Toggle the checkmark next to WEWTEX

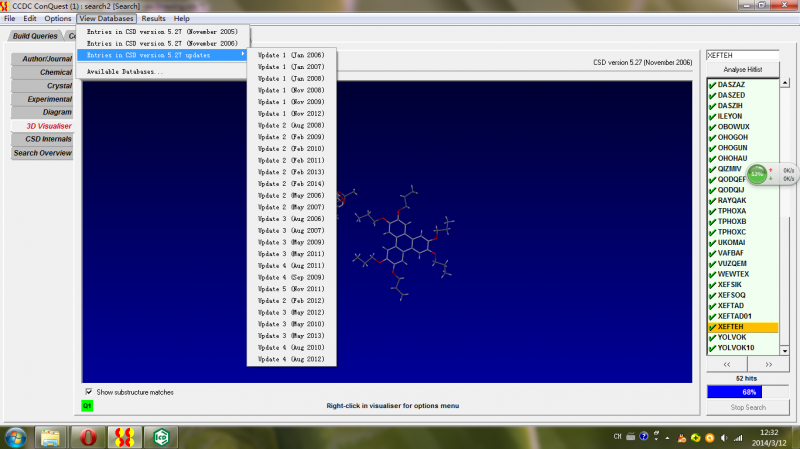coord(713,275)
